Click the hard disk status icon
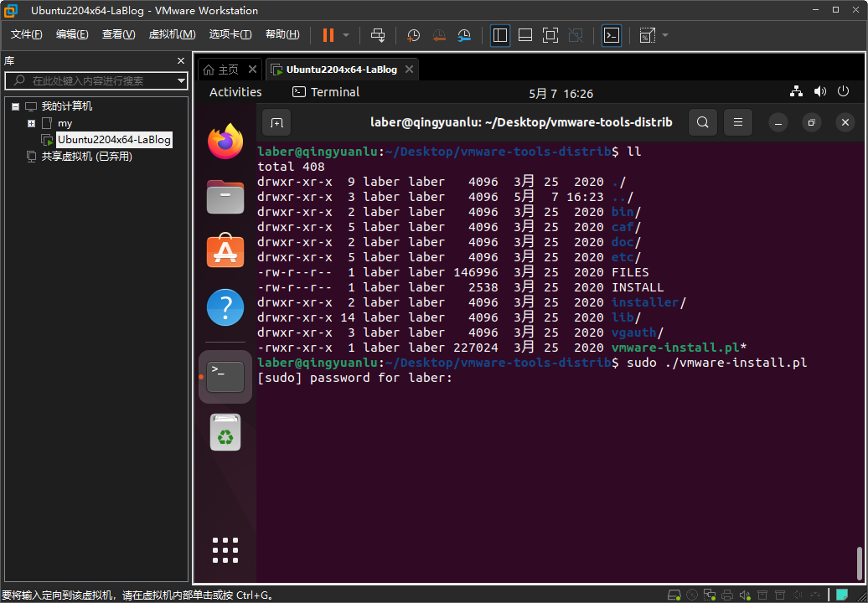The width and height of the screenshot is (868, 603). pyautogui.click(x=674, y=595)
